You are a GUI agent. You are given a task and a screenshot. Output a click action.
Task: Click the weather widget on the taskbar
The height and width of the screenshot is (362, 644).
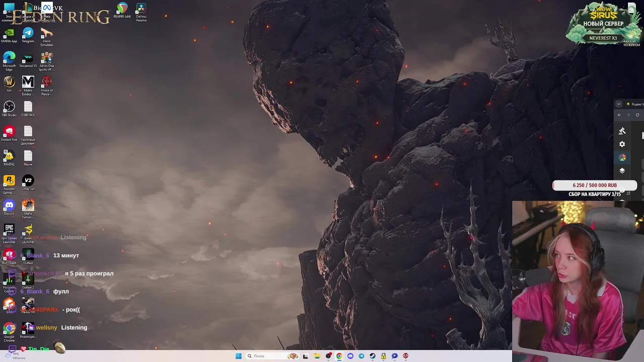click(15, 355)
